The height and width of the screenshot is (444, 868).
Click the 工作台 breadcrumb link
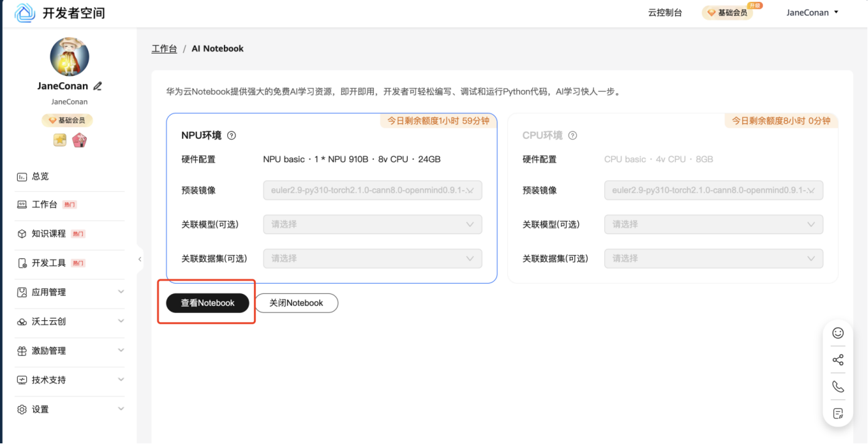[164, 49]
